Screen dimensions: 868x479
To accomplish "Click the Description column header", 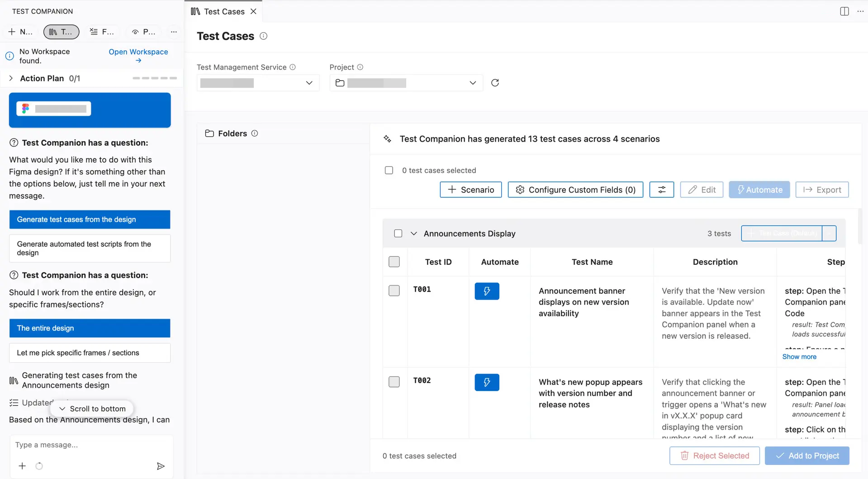I will [715, 262].
